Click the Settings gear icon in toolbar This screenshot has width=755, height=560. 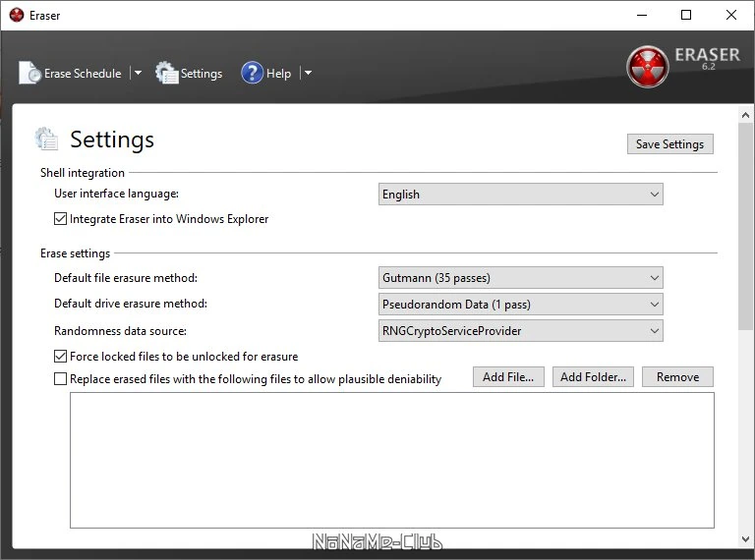(x=166, y=73)
